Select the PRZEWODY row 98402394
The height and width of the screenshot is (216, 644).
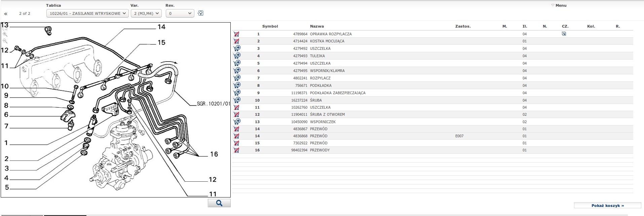[x=319, y=150]
